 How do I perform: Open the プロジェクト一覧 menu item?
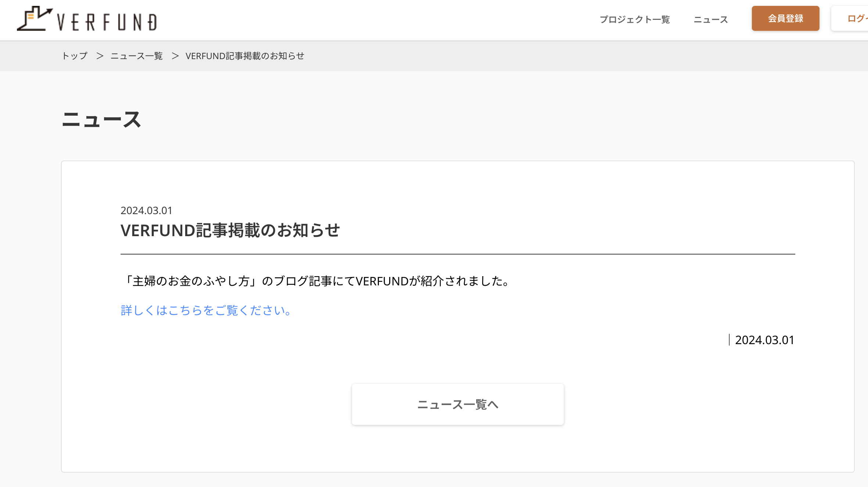click(x=635, y=19)
